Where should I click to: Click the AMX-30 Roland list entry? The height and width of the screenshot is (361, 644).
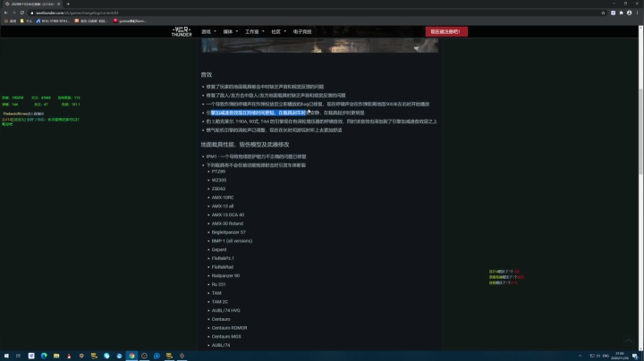tap(227, 223)
